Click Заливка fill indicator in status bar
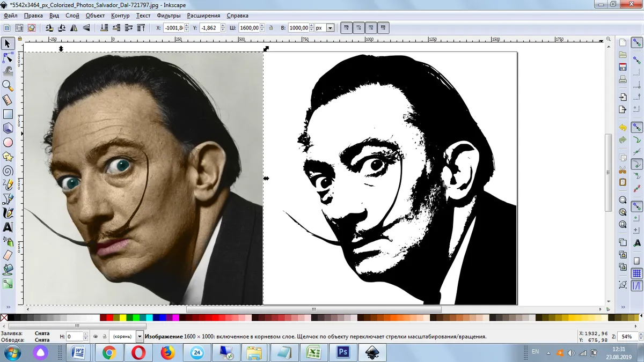Screen dimensions: 644x362 (42, 333)
